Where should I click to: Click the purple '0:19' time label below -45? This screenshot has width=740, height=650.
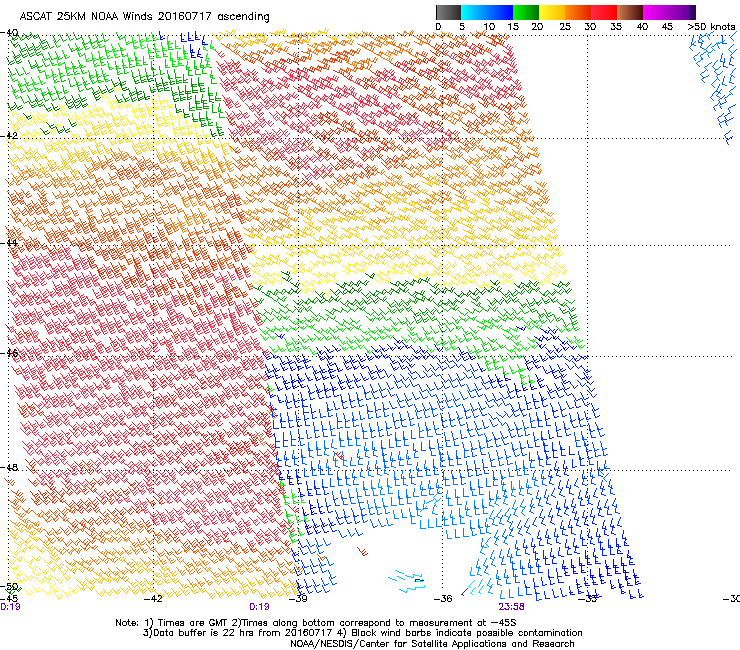pyautogui.click(x=10, y=607)
